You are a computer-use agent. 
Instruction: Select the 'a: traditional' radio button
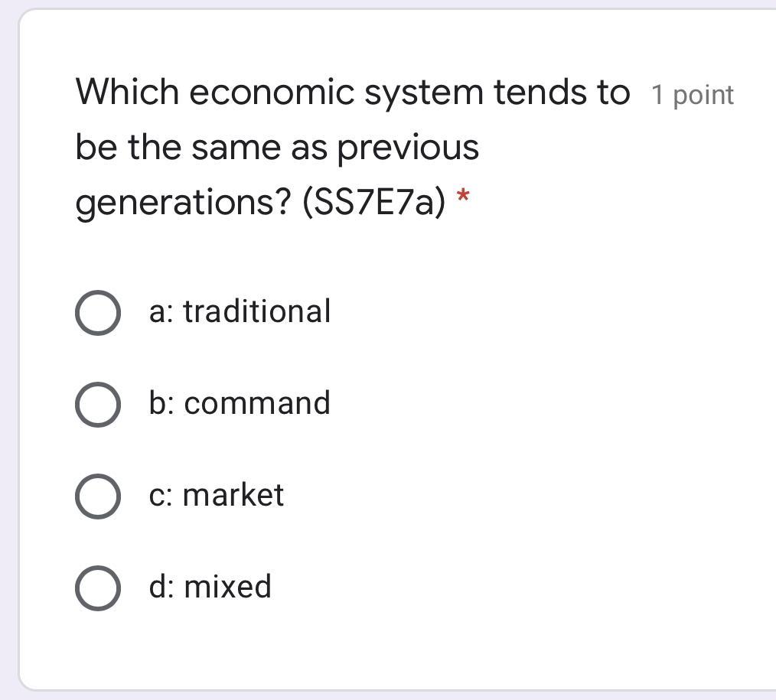pos(97,313)
